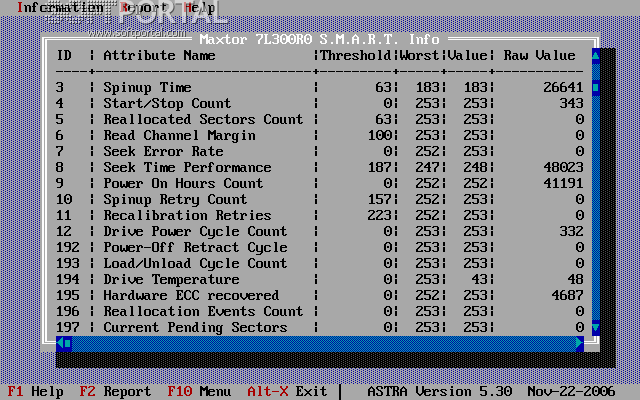Click raw value 48023

point(563,167)
